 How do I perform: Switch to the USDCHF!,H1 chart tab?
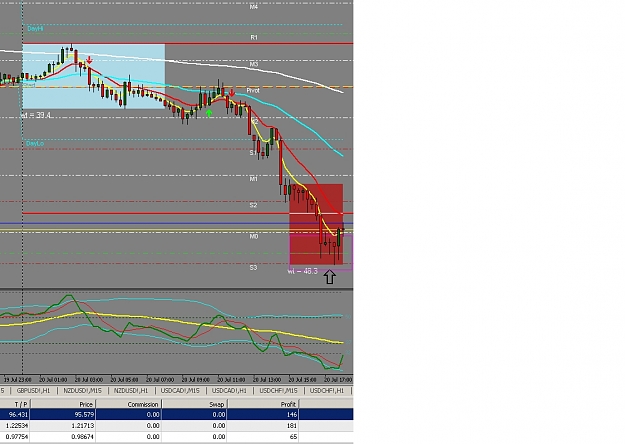click(327, 391)
